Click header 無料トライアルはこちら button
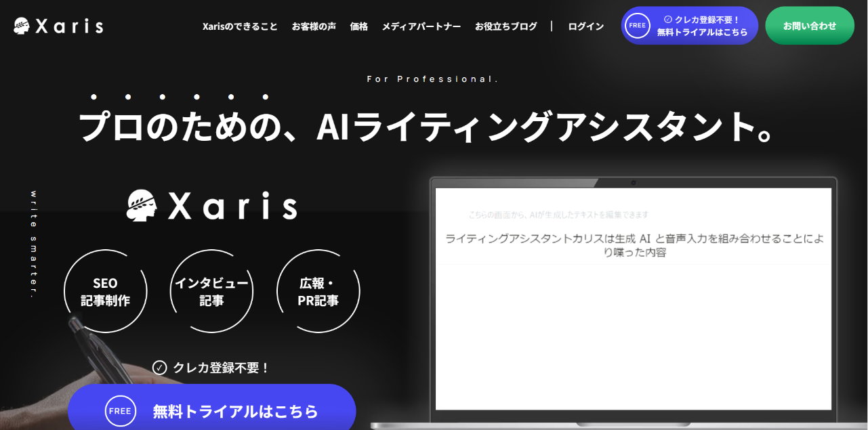The image size is (868, 430). tap(702, 26)
